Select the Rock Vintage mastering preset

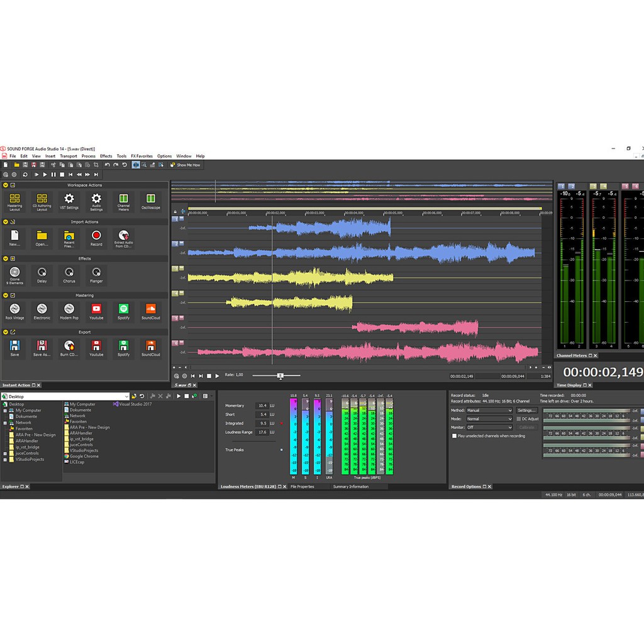tap(14, 311)
